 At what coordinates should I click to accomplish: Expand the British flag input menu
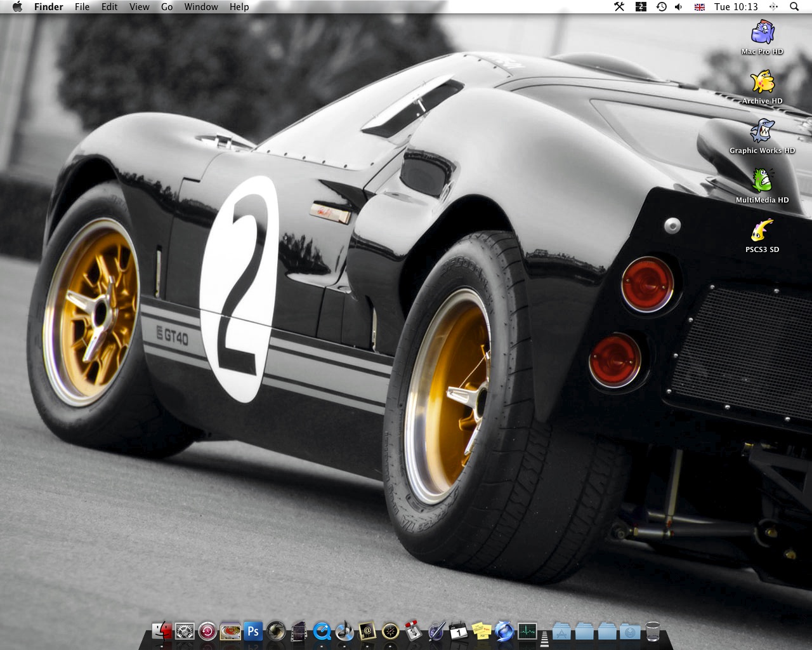point(700,7)
